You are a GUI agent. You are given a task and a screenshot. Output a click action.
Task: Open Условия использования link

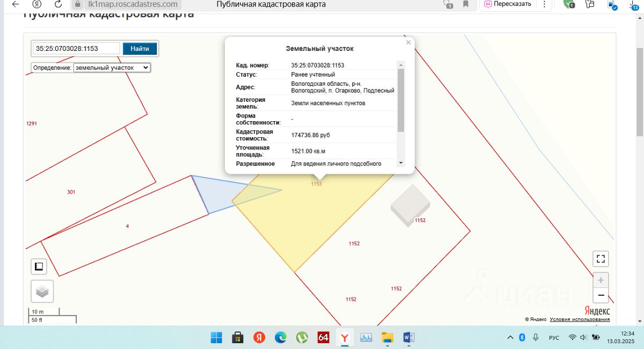click(580, 320)
